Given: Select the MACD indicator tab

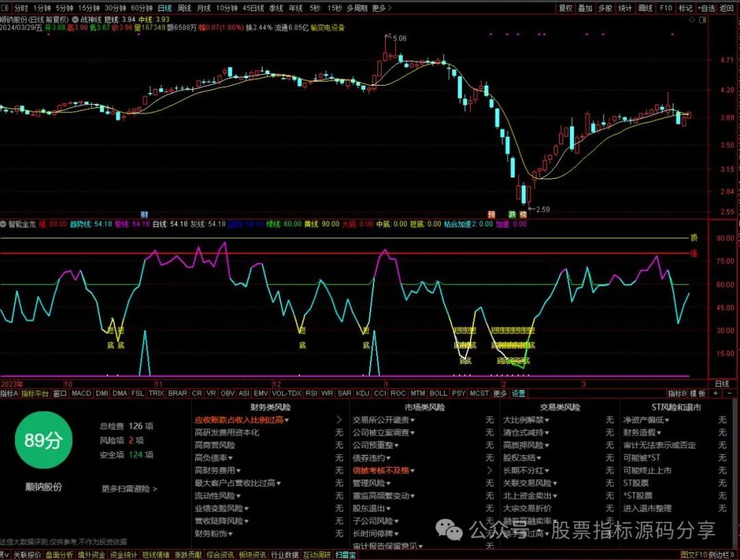Looking at the screenshot, I should coord(81,393).
